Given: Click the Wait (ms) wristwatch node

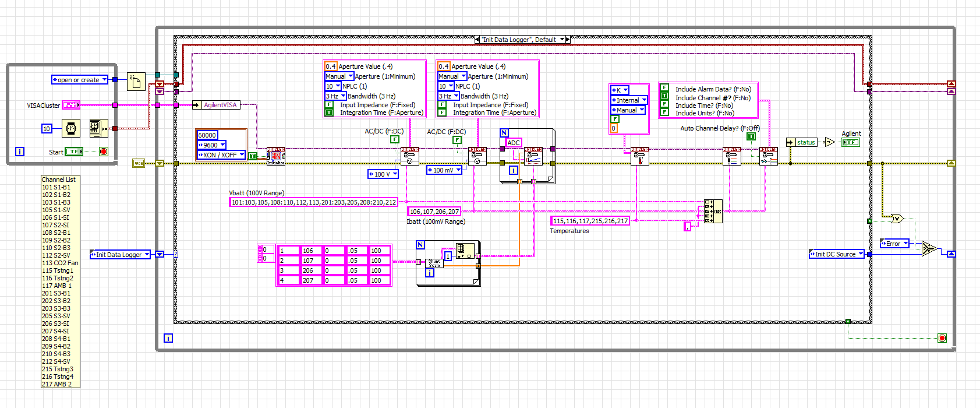Looking at the screenshot, I should click(x=71, y=128).
